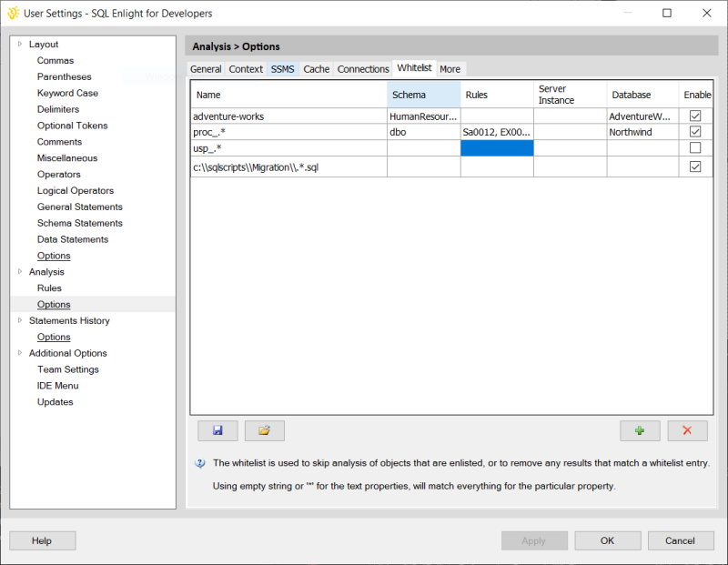
Task: Open Team Settings
Action: point(68,369)
